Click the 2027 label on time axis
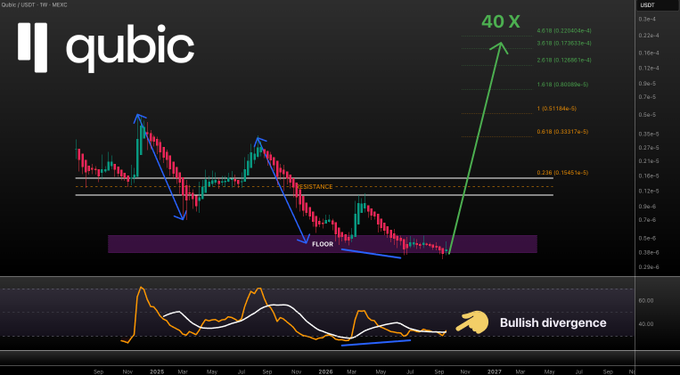This screenshot has height=375, width=680. click(494, 372)
